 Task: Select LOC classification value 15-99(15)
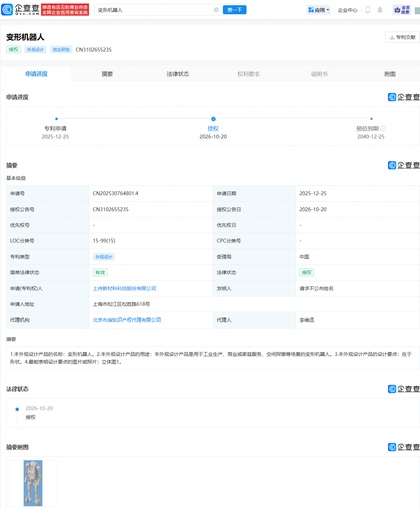coord(104,241)
